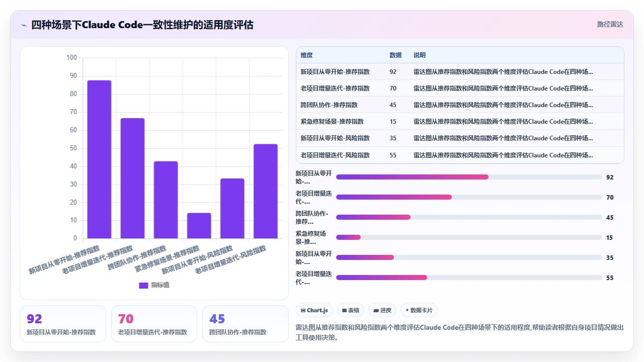This screenshot has height=362, width=644.
Task: Click the 维度 column header
Action: (x=306, y=55)
